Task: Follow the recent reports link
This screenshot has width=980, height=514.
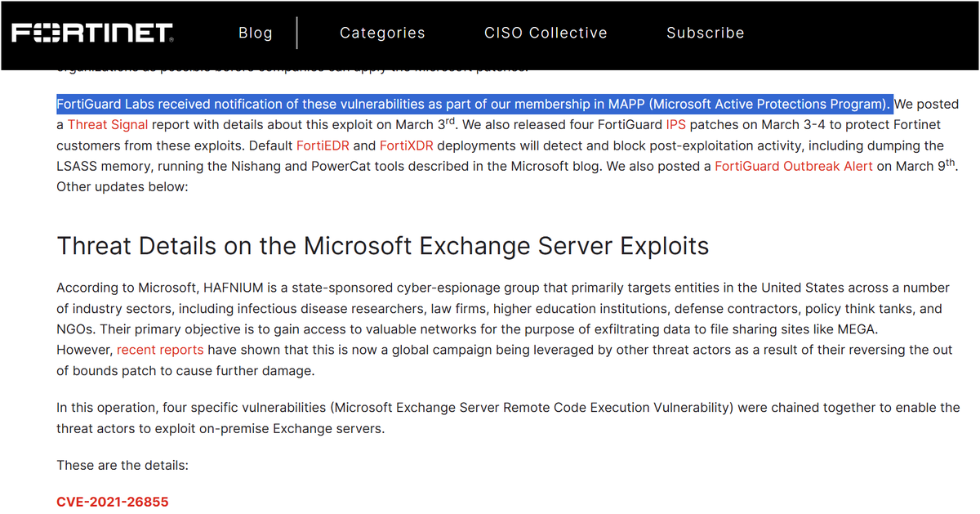Action: click(160, 350)
